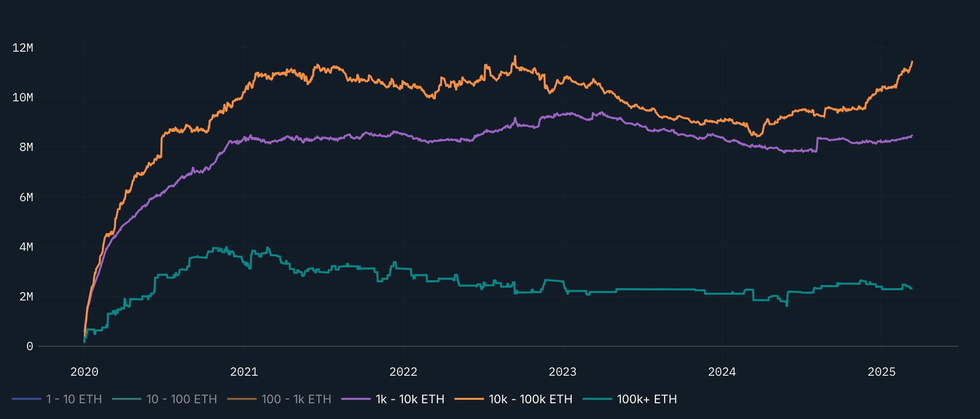This screenshot has width=980, height=419.
Task: Click the teal swatch beside 100k+ ETH
Action: (x=597, y=399)
